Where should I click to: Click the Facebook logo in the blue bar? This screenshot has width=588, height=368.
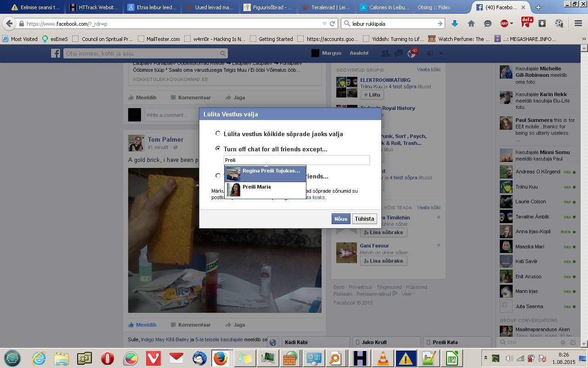[x=56, y=53]
